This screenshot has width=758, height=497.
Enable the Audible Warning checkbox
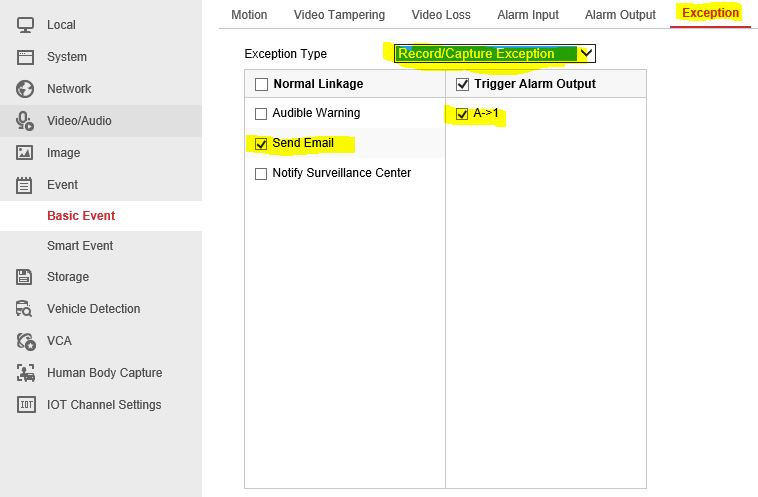(x=262, y=114)
